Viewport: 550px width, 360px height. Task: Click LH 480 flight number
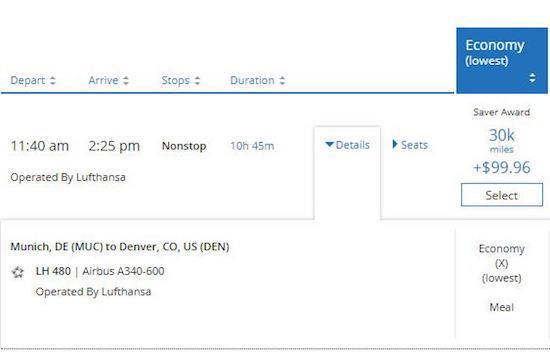[x=53, y=271]
